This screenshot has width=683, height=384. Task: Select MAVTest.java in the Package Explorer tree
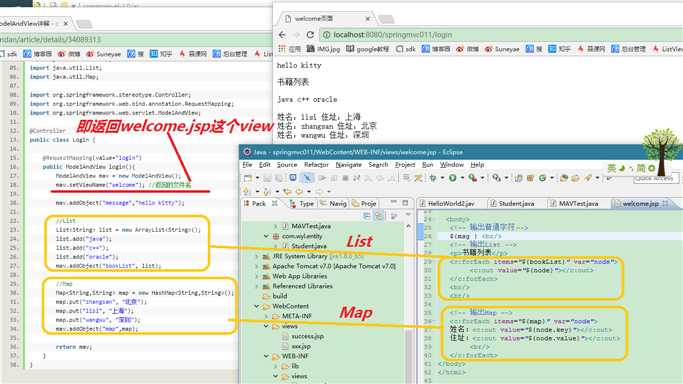click(311, 226)
